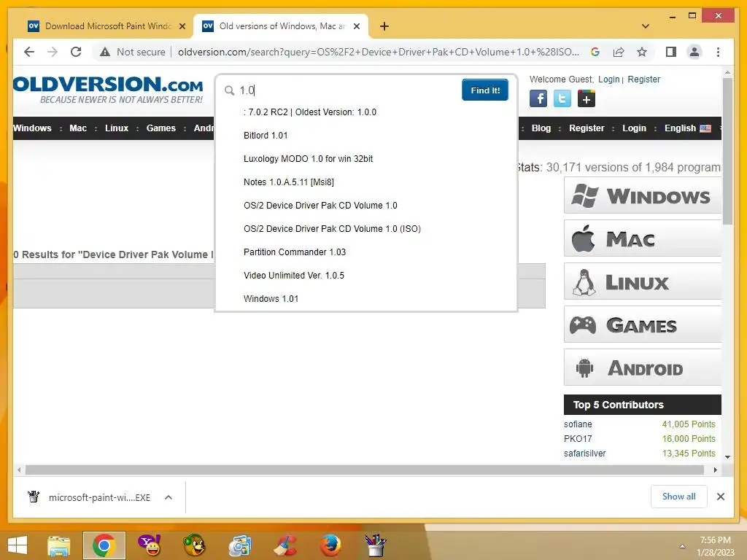Open the Windows Start button

point(18,545)
